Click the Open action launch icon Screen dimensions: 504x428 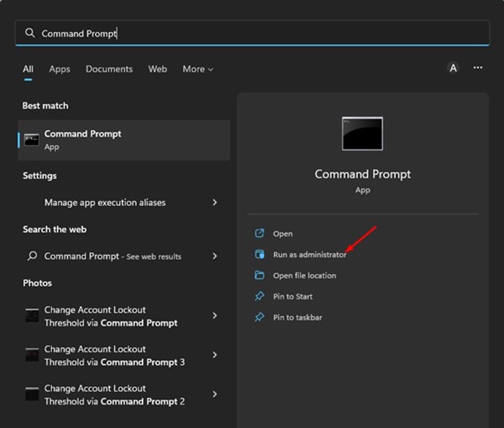tap(260, 234)
